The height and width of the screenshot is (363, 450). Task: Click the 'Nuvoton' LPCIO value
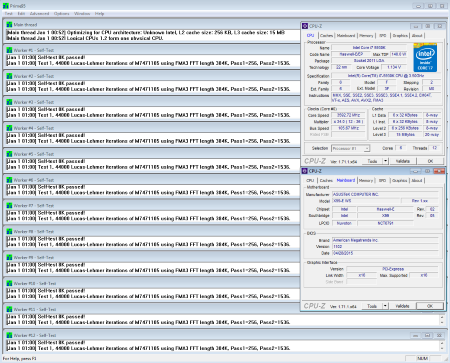(344, 223)
